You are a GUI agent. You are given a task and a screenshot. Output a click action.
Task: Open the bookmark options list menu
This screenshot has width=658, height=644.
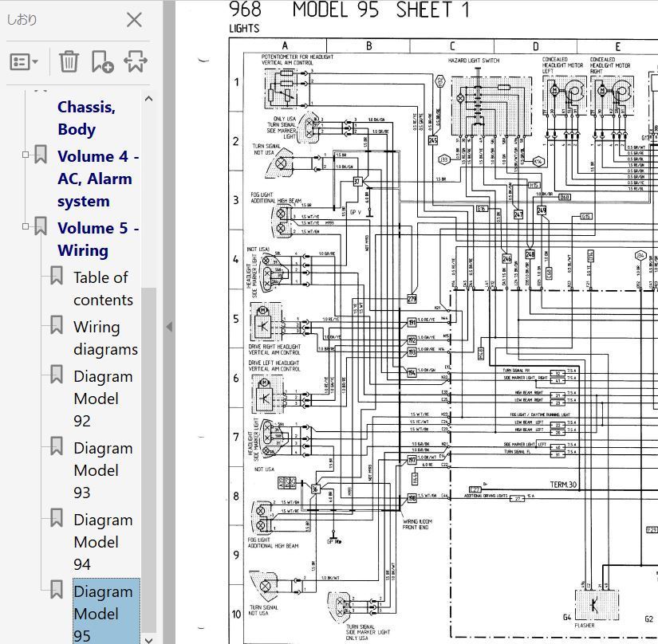coord(23,62)
